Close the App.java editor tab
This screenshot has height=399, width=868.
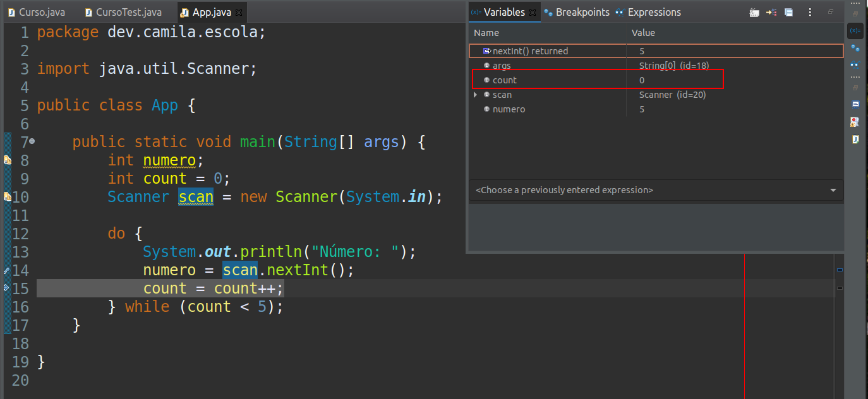pos(238,13)
